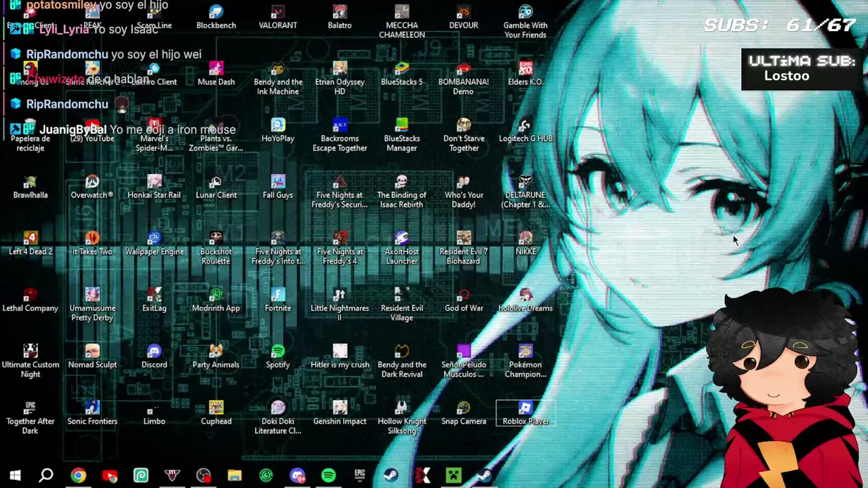
Task: Select the Genshin Impact shortcut
Action: point(340,414)
